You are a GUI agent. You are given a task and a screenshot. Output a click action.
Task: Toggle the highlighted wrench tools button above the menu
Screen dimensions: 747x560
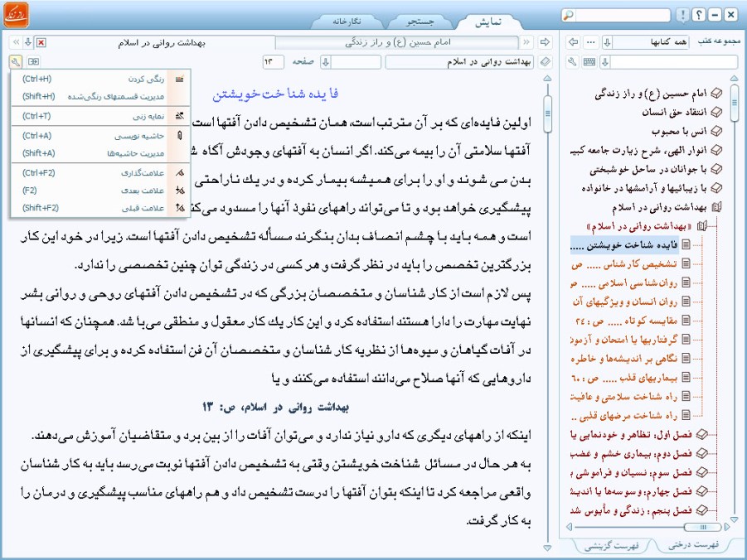point(15,61)
